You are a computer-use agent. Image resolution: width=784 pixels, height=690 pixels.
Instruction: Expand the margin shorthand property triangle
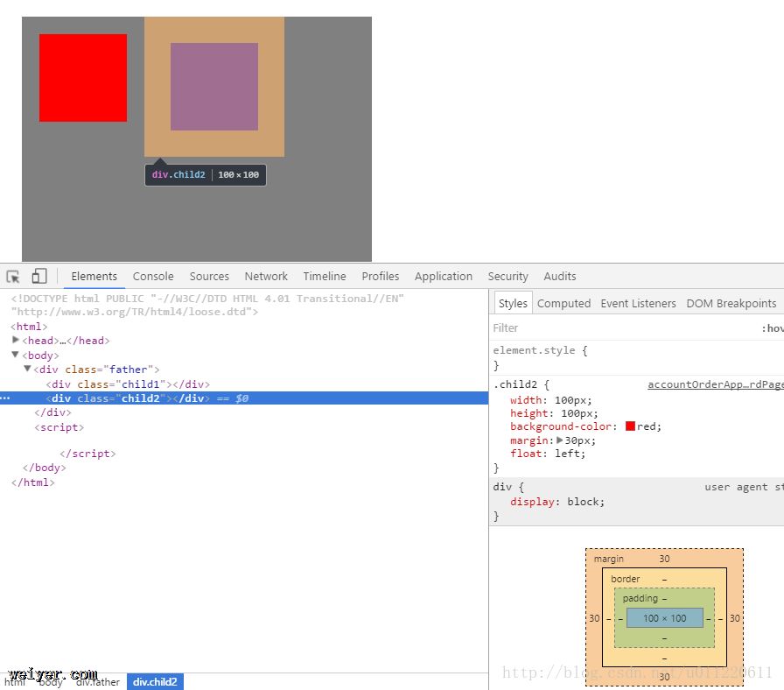click(560, 440)
